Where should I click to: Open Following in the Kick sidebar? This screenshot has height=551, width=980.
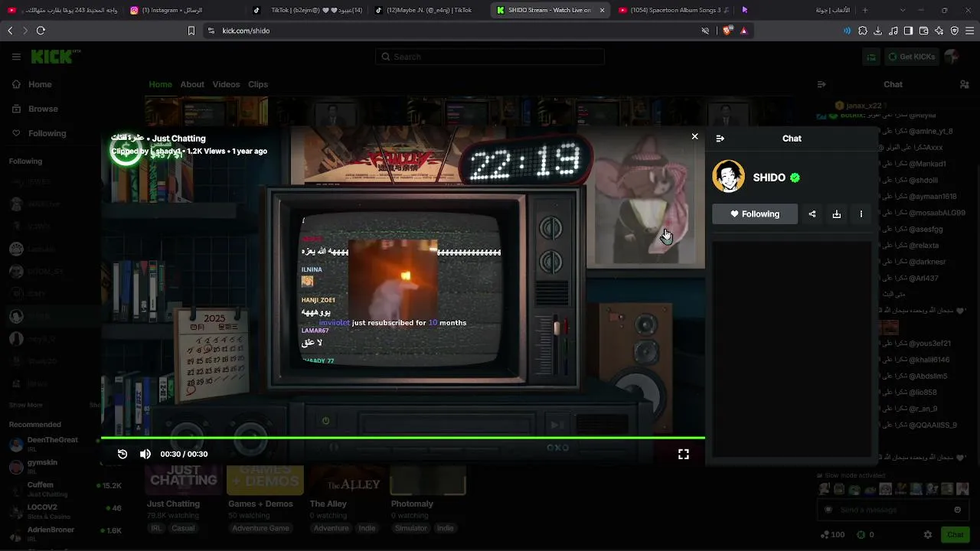coord(39,133)
